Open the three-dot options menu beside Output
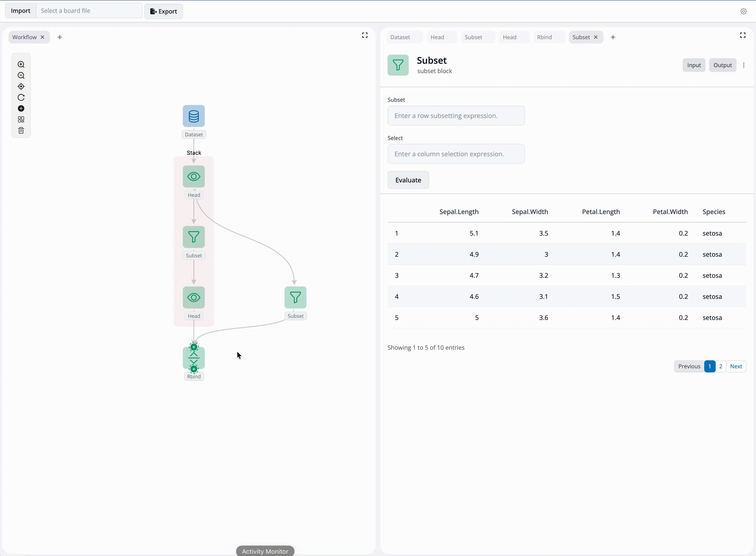756x556 pixels. pyautogui.click(x=744, y=65)
